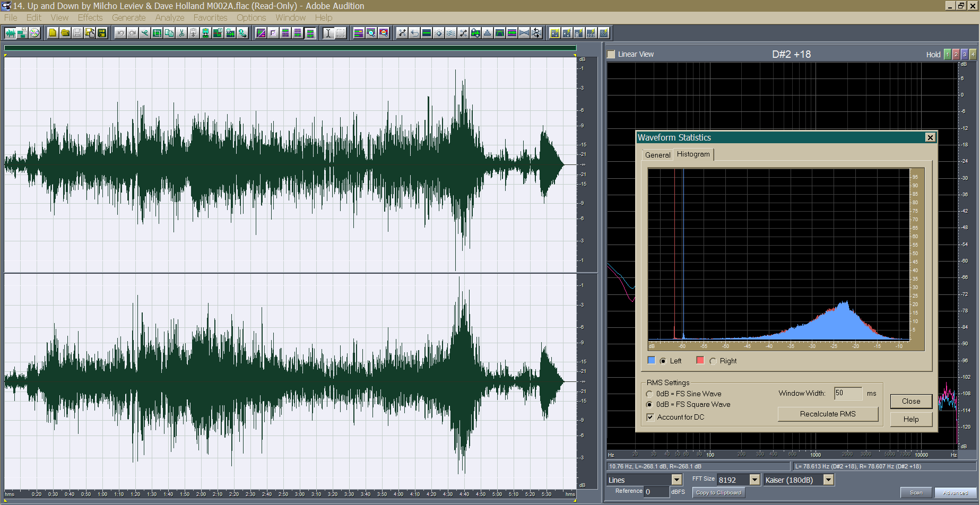Open file using the folder icon
Image resolution: width=980 pixels, height=505 pixels.
(65, 33)
